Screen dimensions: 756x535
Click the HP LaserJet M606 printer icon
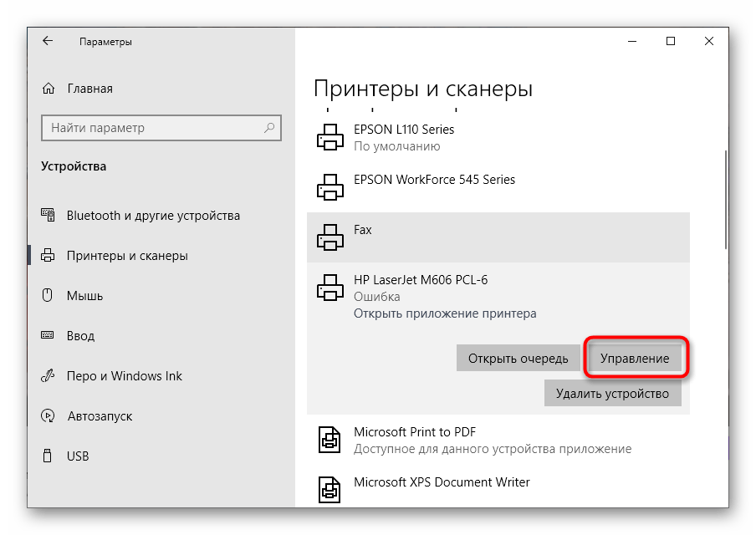[330, 288]
